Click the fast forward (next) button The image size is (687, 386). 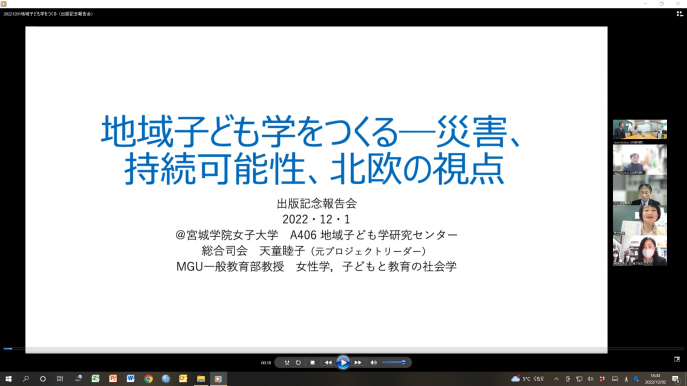coord(358,362)
